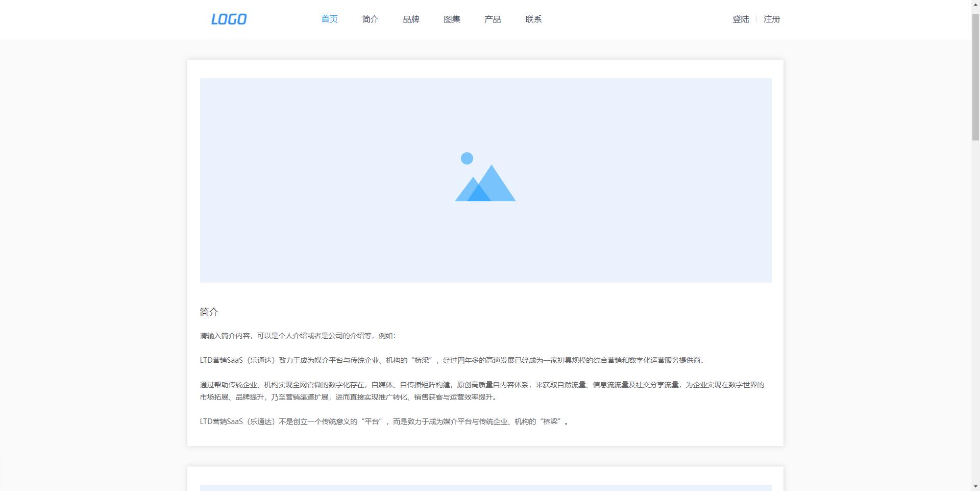Click the blue LOGO in the header
980x491 pixels.
pos(229,19)
